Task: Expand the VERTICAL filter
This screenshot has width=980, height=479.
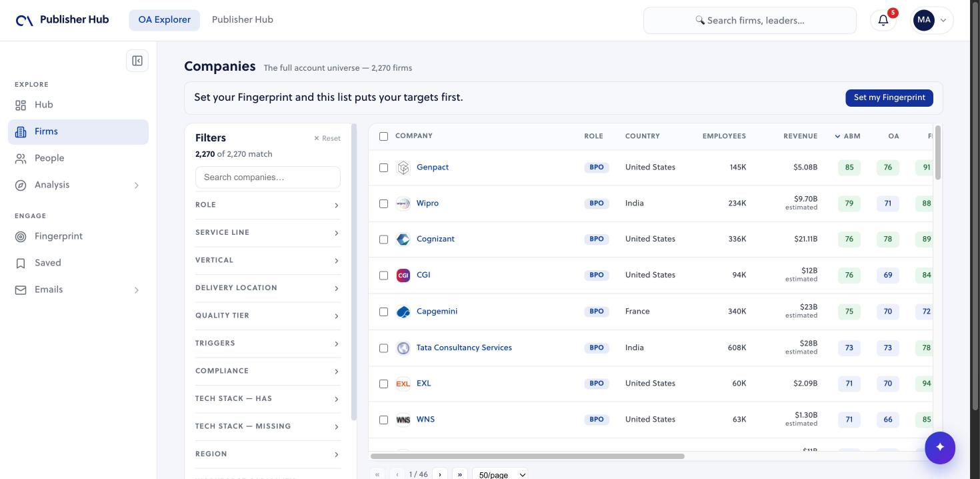Action: pos(267,260)
